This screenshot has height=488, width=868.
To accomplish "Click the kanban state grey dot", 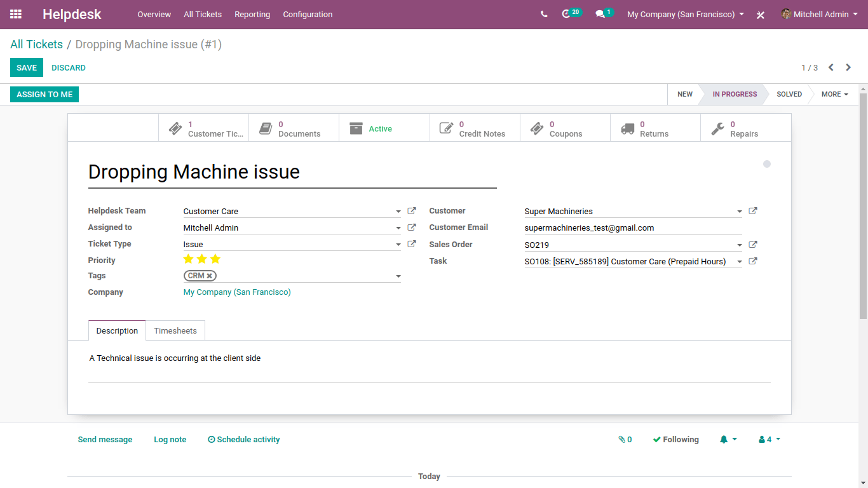I will [767, 164].
